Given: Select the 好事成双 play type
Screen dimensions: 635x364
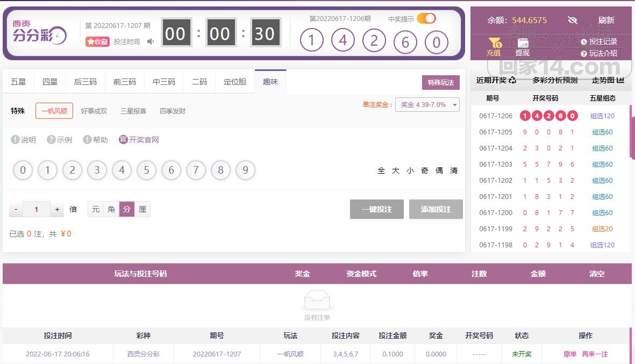Looking at the screenshot, I should tap(94, 111).
